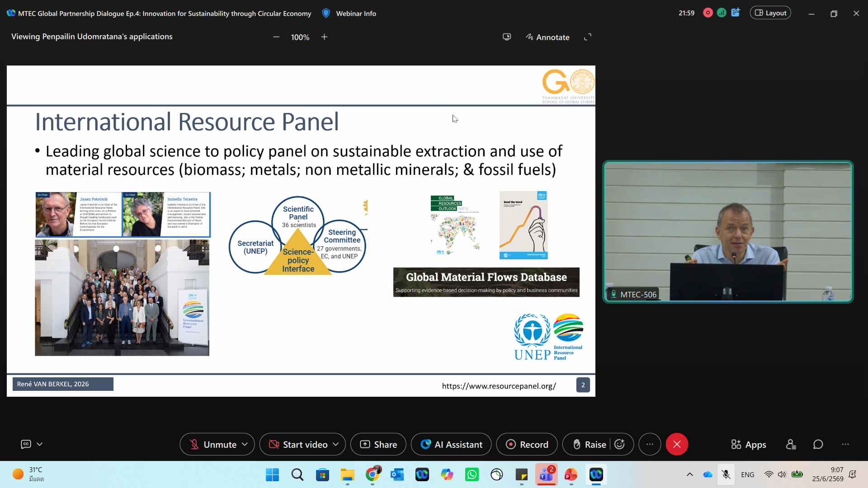Zoom in the shared content

tap(325, 37)
